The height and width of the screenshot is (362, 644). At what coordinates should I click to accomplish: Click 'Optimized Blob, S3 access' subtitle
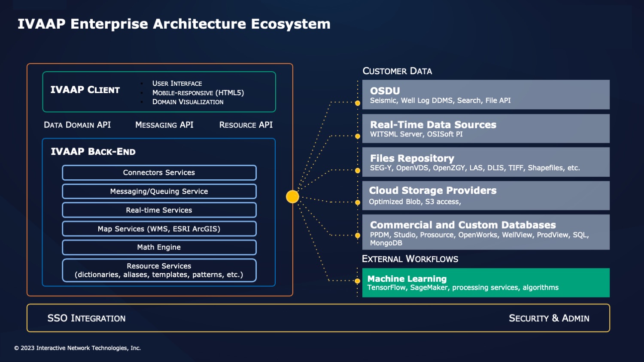[415, 202]
